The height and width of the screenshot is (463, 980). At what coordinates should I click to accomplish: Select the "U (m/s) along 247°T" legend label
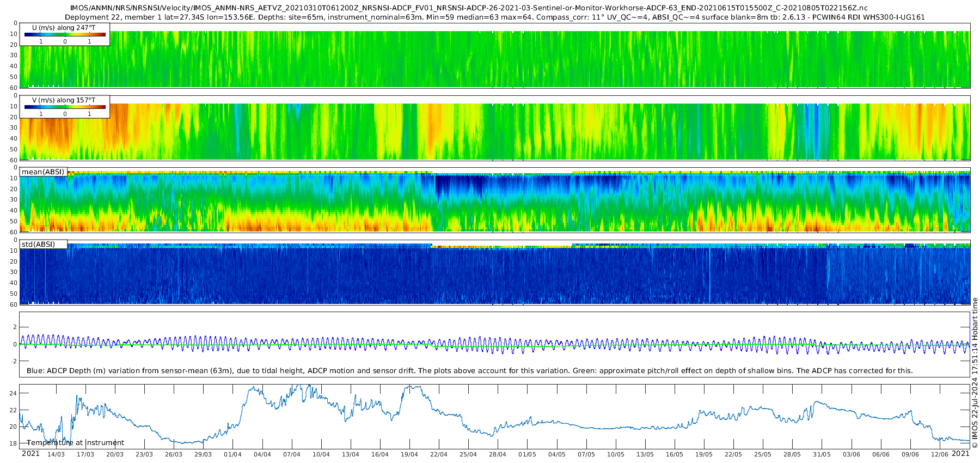tap(64, 27)
